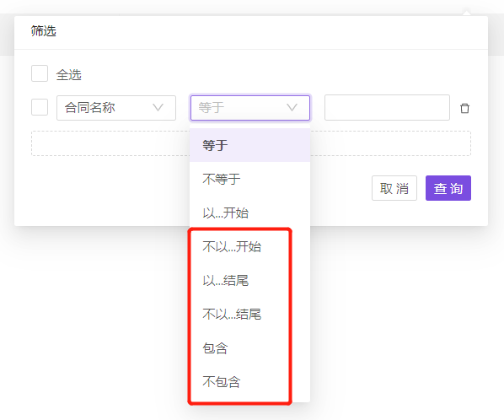The width and height of the screenshot is (504, 420).
Task: Click the chevron arrow in 等于 dropdown
Action: click(292, 107)
